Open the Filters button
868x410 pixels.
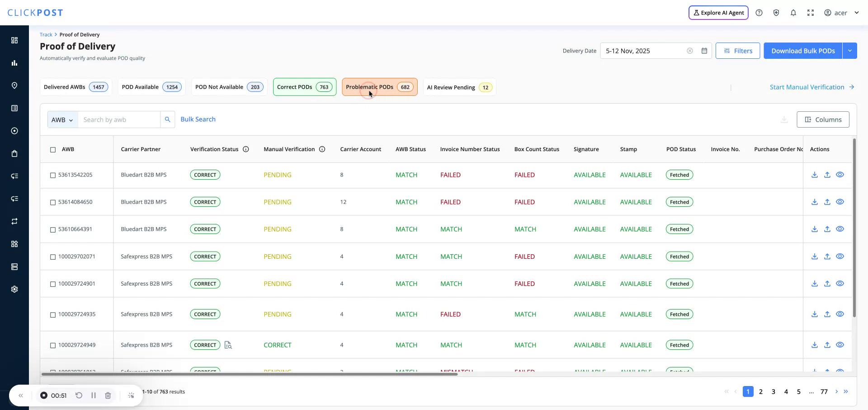point(737,51)
